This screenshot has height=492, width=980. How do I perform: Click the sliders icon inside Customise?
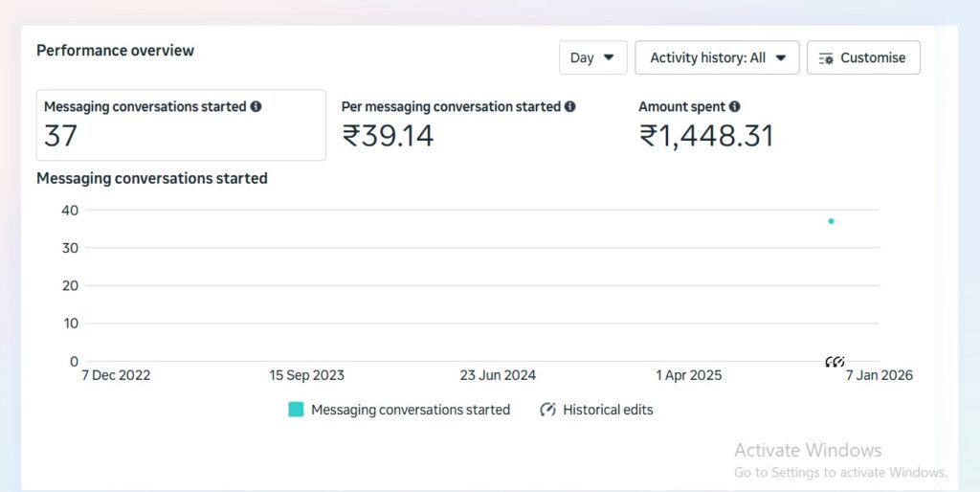[826, 58]
